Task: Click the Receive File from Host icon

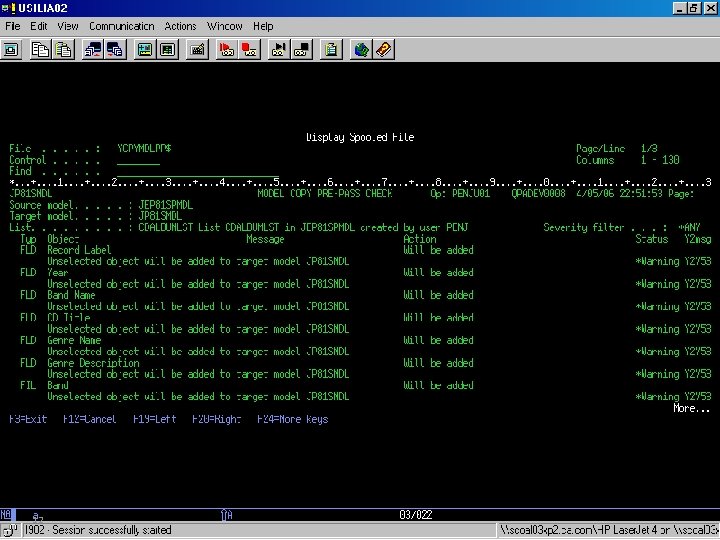Action: pos(115,50)
